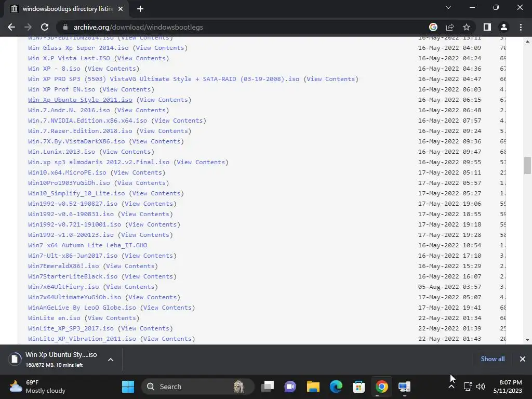Show hidden system tray icons
This screenshot has height=399, width=532.
click(451, 387)
